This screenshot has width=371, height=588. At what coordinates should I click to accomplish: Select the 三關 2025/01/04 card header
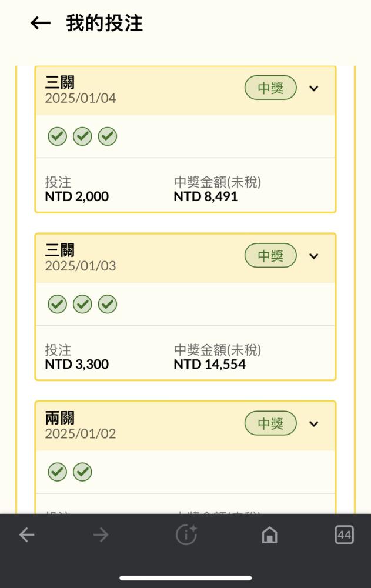185,91
